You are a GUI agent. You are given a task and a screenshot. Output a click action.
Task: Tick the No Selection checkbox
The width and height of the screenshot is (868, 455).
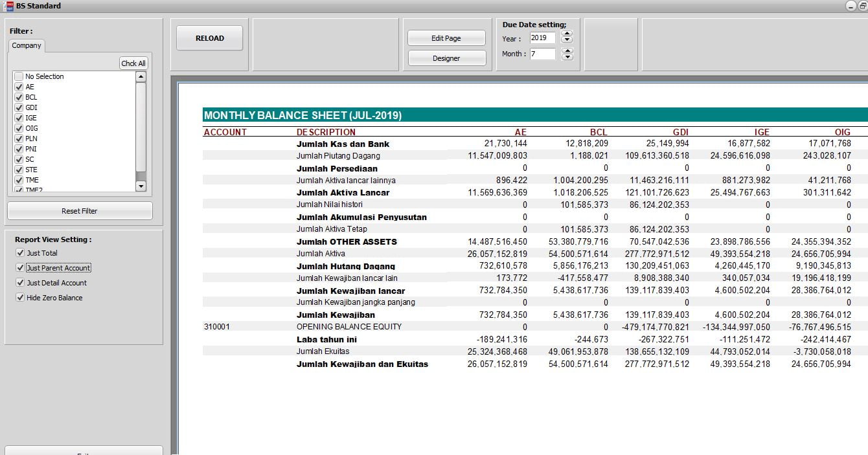tap(19, 76)
